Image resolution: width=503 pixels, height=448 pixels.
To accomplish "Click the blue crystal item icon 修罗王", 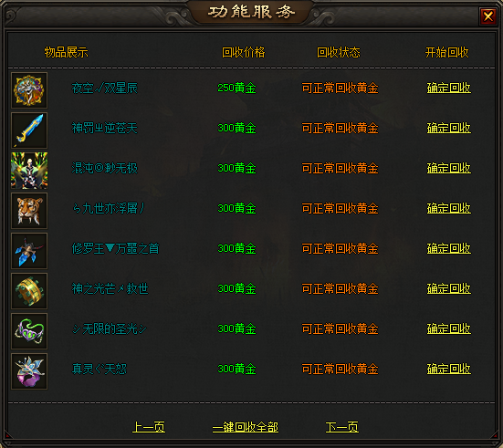I will coord(29,251).
